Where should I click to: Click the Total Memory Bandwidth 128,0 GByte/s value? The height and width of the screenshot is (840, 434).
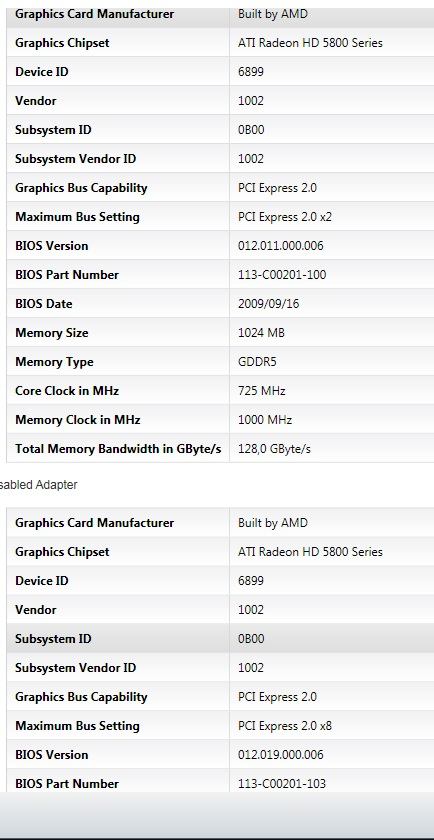pos(274,449)
